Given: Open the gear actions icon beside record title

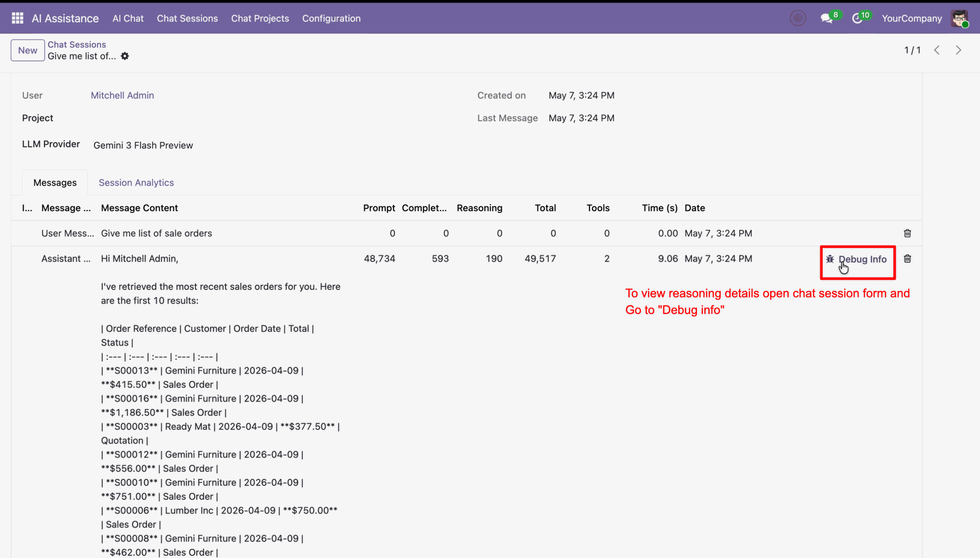Looking at the screenshot, I should (x=125, y=56).
